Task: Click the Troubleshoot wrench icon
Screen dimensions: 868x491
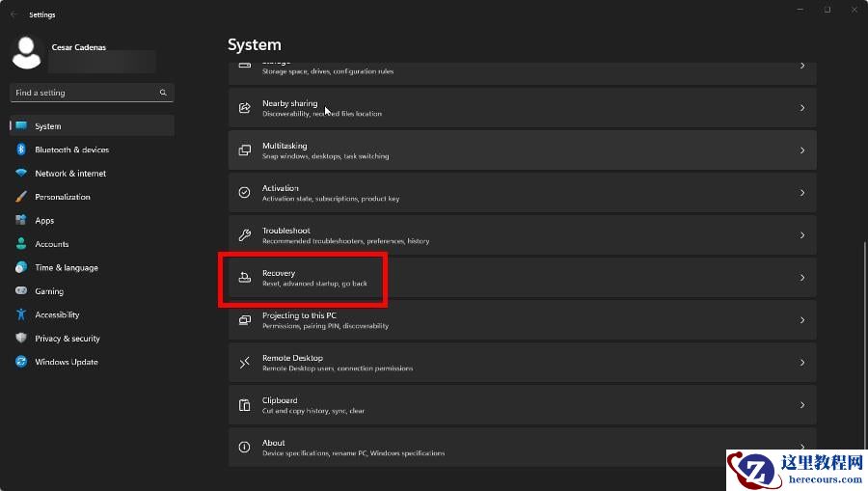Action: [244, 235]
